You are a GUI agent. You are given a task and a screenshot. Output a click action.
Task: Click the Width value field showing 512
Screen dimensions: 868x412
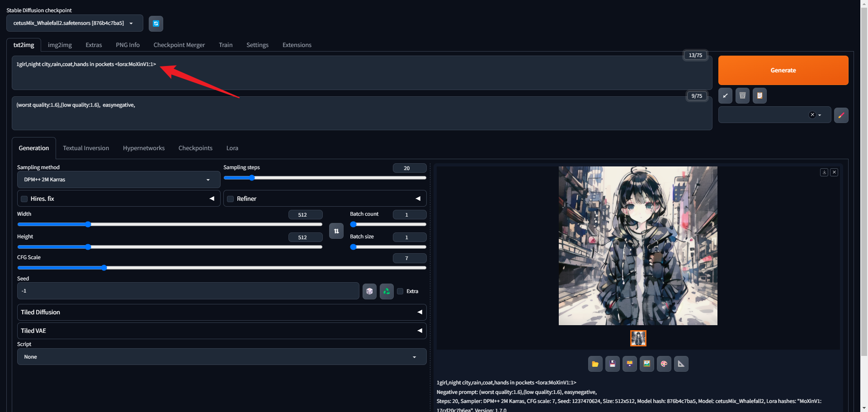click(306, 215)
